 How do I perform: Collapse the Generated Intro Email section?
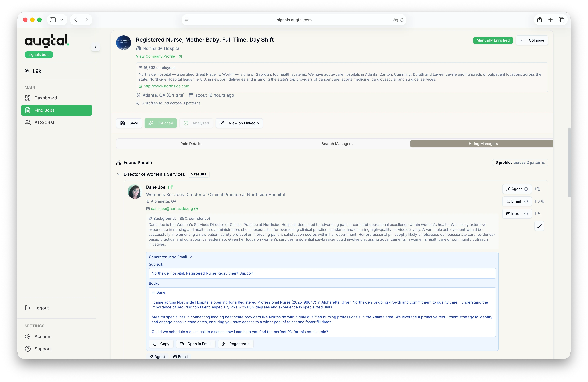[192, 257]
